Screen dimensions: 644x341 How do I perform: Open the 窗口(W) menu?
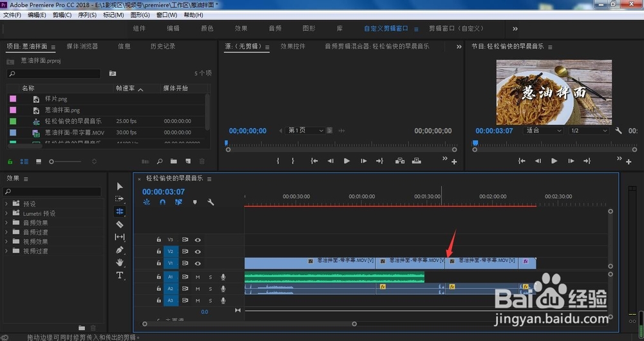pyautogui.click(x=167, y=15)
